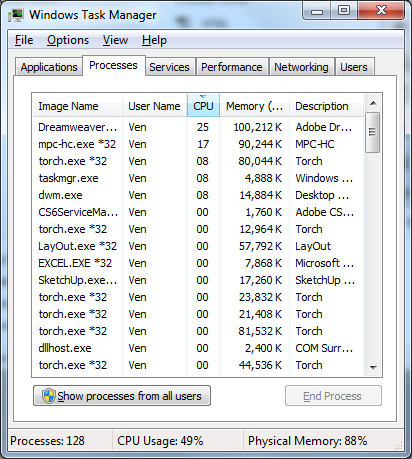This screenshot has width=412, height=459.
Task: Click the End Process button
Action: [333, 396]
